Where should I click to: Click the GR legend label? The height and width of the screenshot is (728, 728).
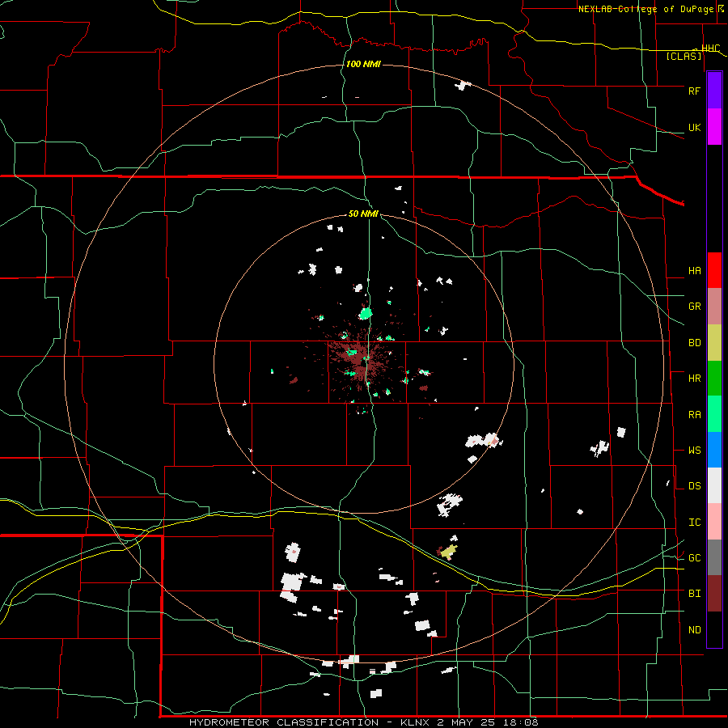pos(694,307)
